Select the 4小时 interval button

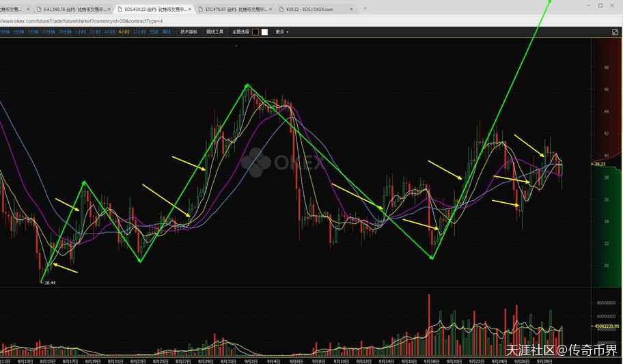(x=109, y=32)
